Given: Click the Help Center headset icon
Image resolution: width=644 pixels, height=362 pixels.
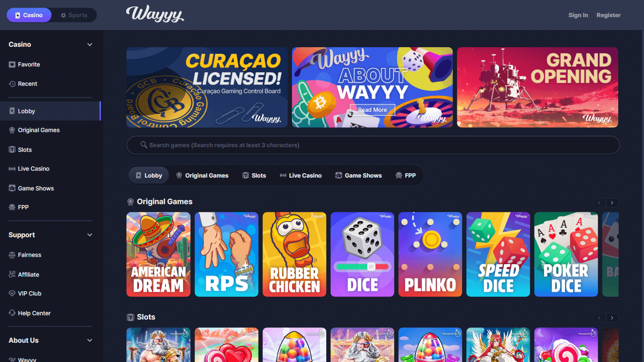Looking at the screenshot, I should point(12,313).
